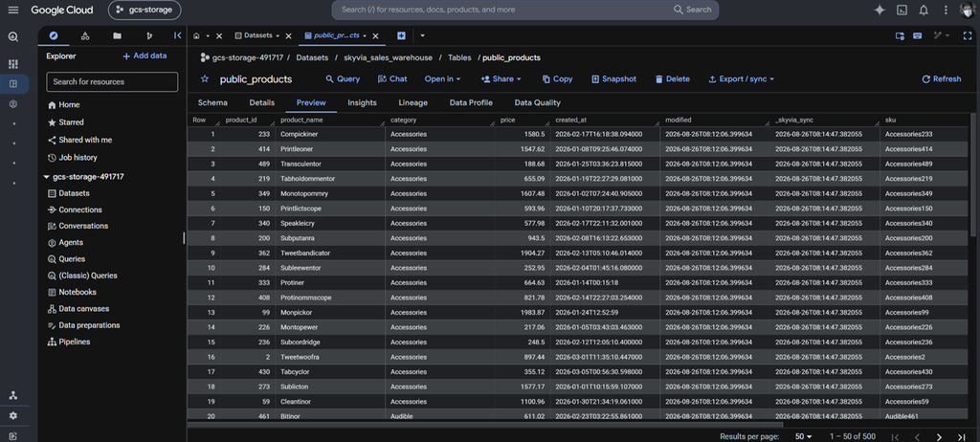Star the public_products table
The height and width of the screenshot is (442, 980).
205,78
